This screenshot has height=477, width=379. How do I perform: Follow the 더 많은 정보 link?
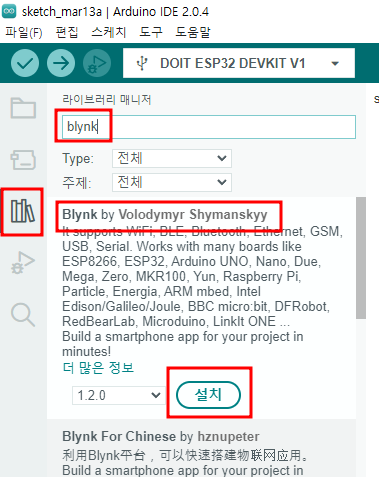click(x=98, y=368)
